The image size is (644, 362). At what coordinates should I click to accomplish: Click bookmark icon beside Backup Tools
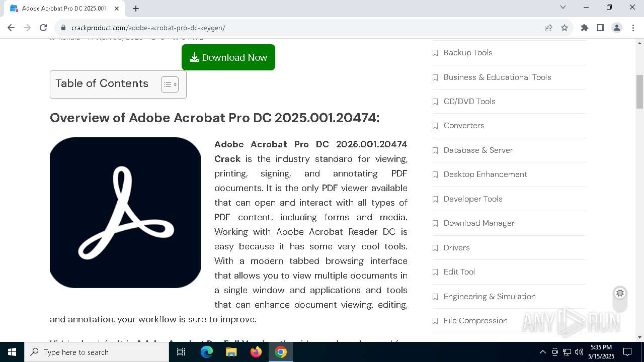435,53
